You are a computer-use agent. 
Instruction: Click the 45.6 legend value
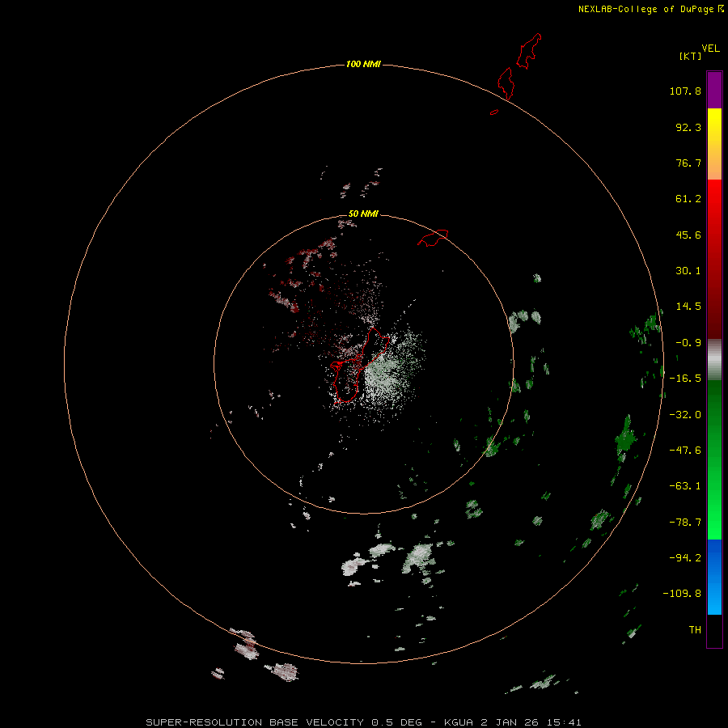tap(688, 235)
